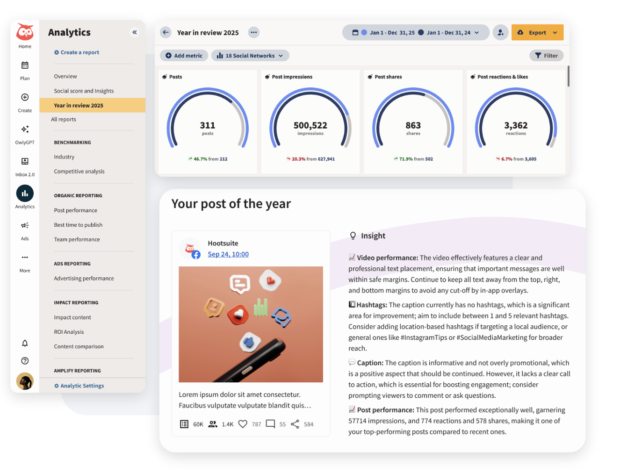Viewport: 620px width, 474px height.
Task: Click the Create plus icon
Action: click(25, 97)
